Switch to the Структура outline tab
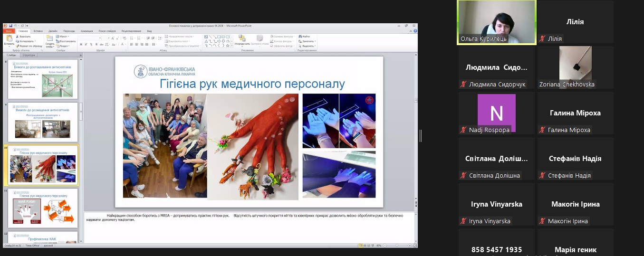Viewport: 644px width, 256px height. (29, 55)
